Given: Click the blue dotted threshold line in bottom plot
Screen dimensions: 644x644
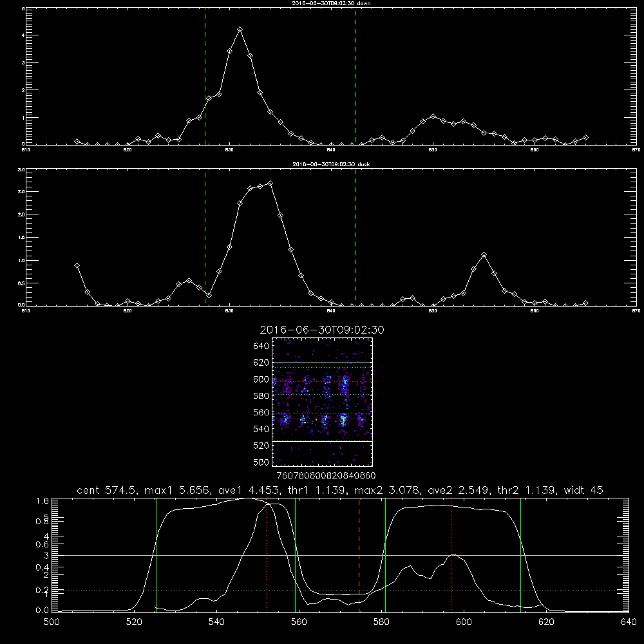Looking at the screenshot, I should click(x=340, y=591).
